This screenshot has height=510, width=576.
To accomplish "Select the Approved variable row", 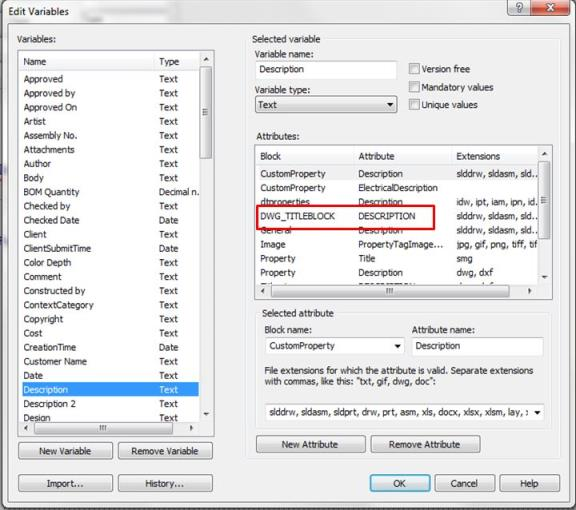I will (110, 79).
